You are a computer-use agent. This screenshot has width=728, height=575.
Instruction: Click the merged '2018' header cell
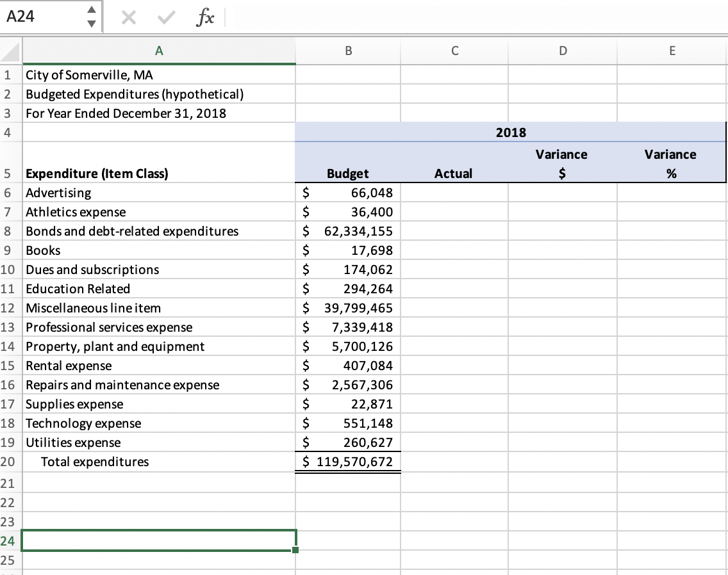point(511,133)
